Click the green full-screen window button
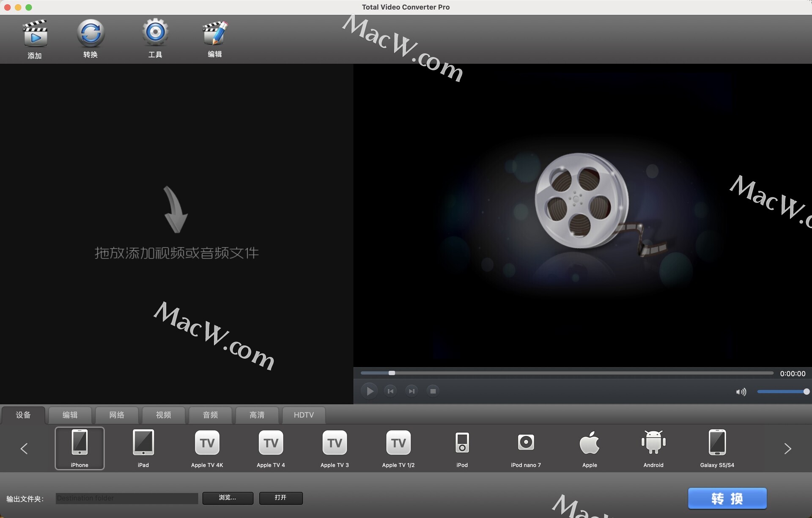Viewport: 812px width, 518px height. [29, 7]
